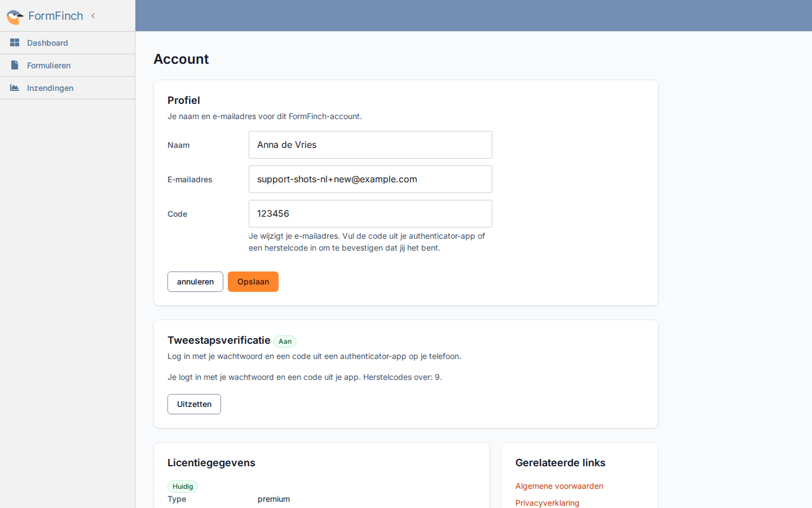Click the Profiel section heading

point(184,100)
